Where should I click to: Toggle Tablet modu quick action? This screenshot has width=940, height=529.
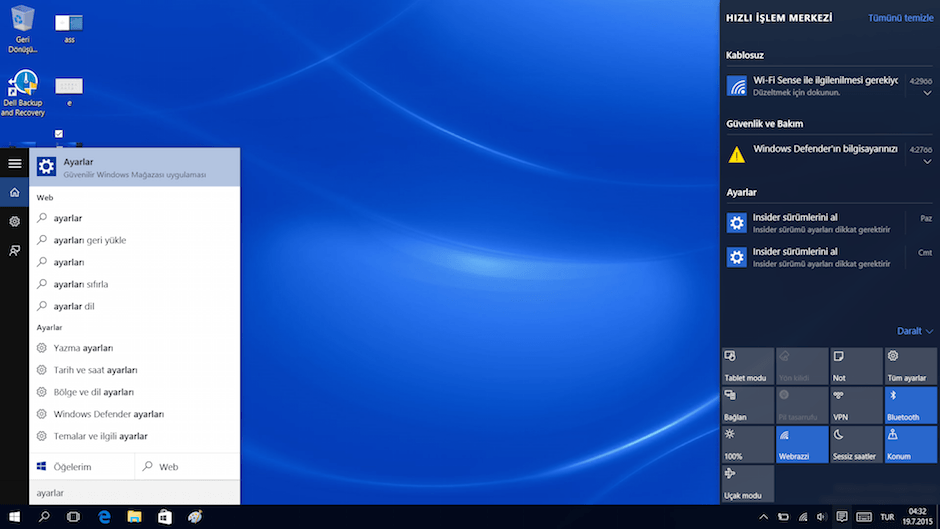pos(748,366)
